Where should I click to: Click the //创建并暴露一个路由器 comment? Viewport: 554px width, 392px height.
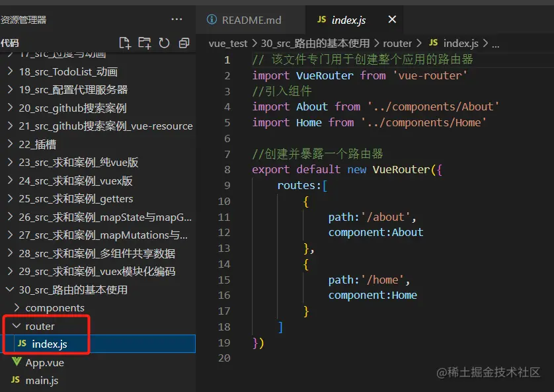pos(317,153)
